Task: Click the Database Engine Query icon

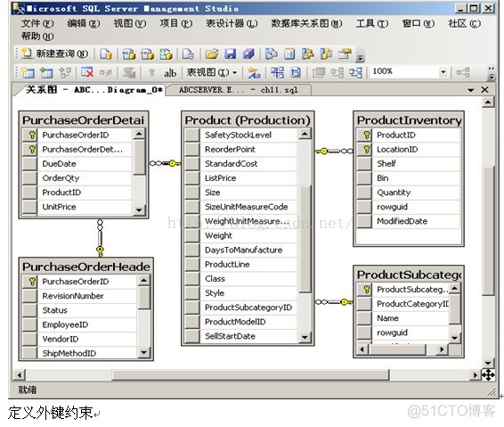Action: click(x=106, y=53)
